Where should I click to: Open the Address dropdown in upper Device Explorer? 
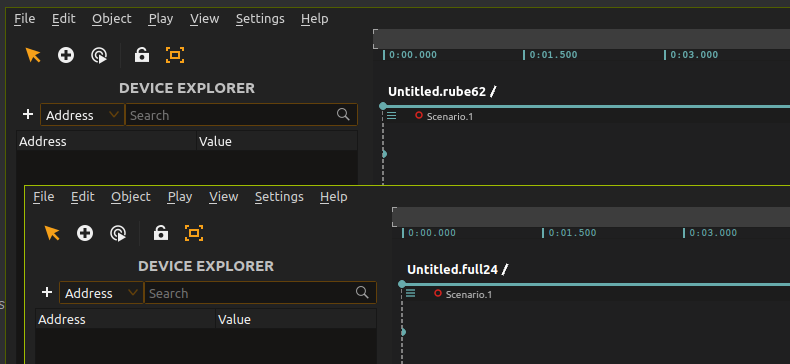click(83, 115)
